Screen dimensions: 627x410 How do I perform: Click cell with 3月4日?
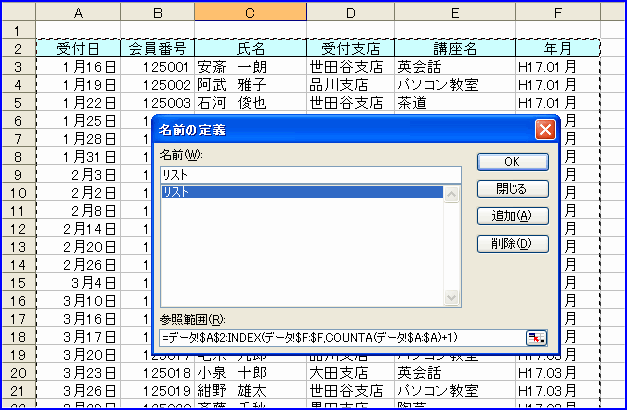click(78, 283)
